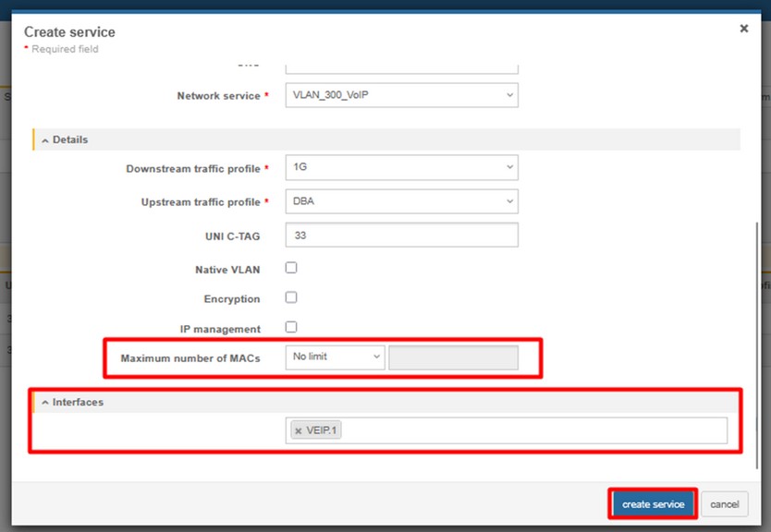Screen dimensions: 771x532
Task: Check the IP management option
Action: coord(291,327)
